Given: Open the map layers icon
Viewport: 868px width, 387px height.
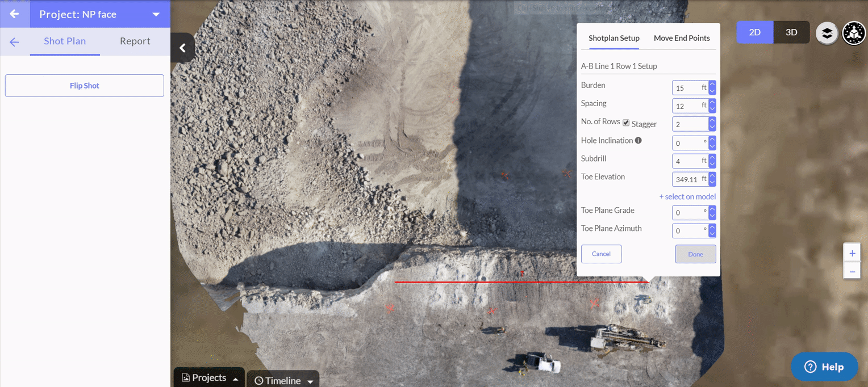Looking at the screenshot, I should click(827, 33).
